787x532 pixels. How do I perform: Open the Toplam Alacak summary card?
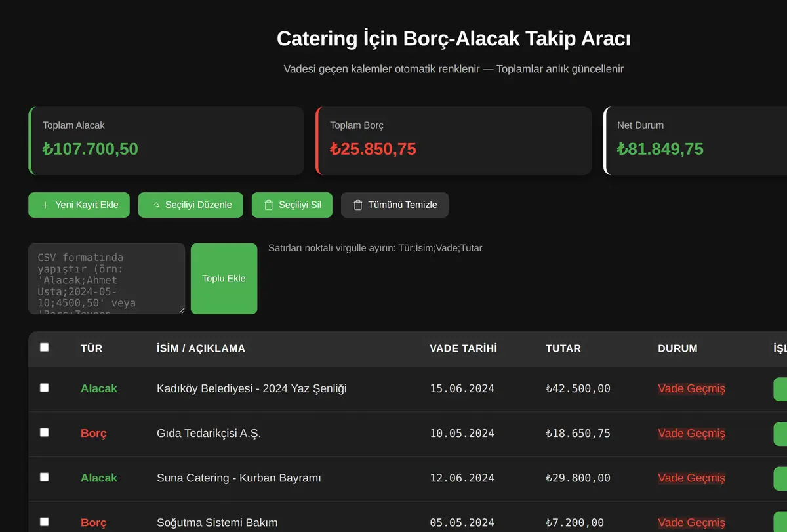coord(167,141)
